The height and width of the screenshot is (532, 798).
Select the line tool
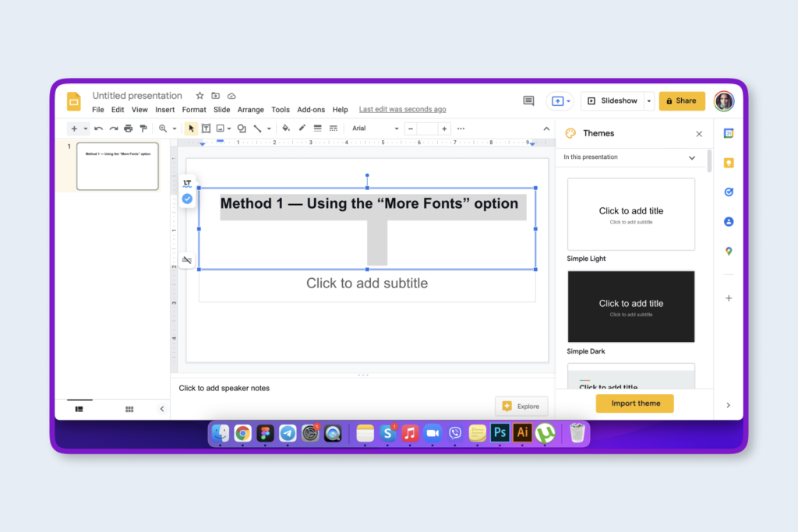pyautogui.click(x=257, y=129)
